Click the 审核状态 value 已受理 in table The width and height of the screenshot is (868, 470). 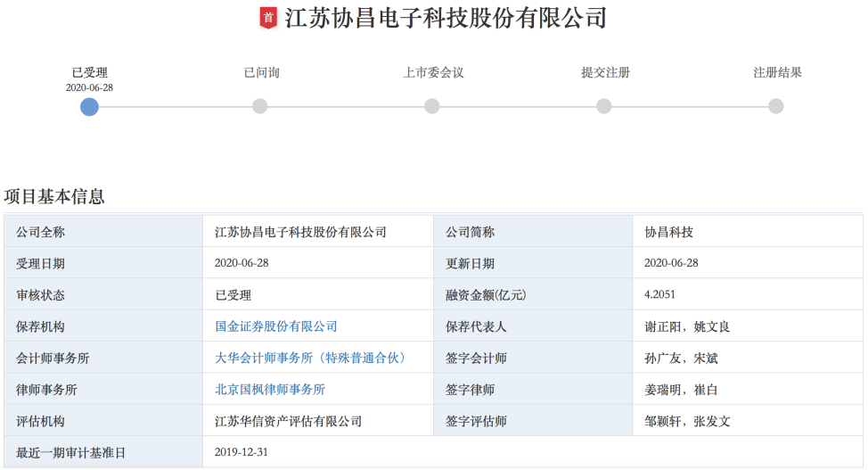[233, 295]
